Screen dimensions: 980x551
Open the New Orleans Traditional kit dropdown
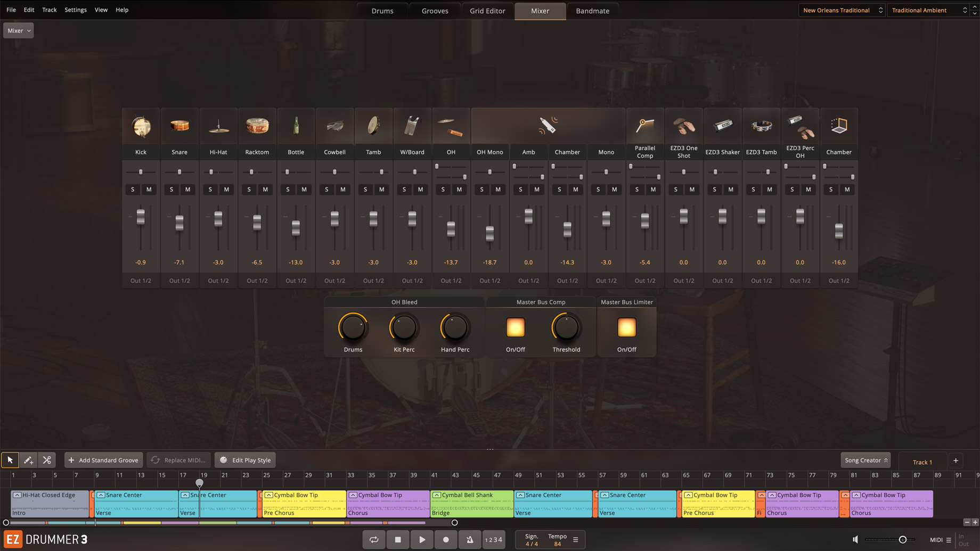842,10
